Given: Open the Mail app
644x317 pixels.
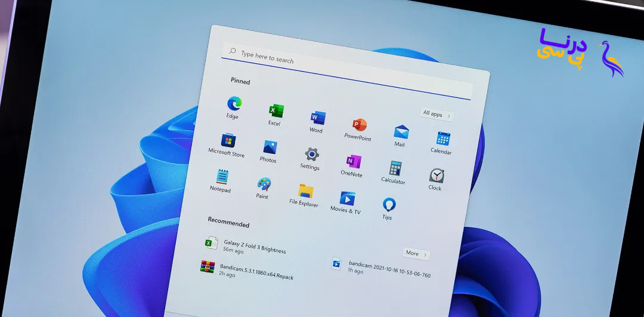Looking at the screenshot, I should pos(401,133).
